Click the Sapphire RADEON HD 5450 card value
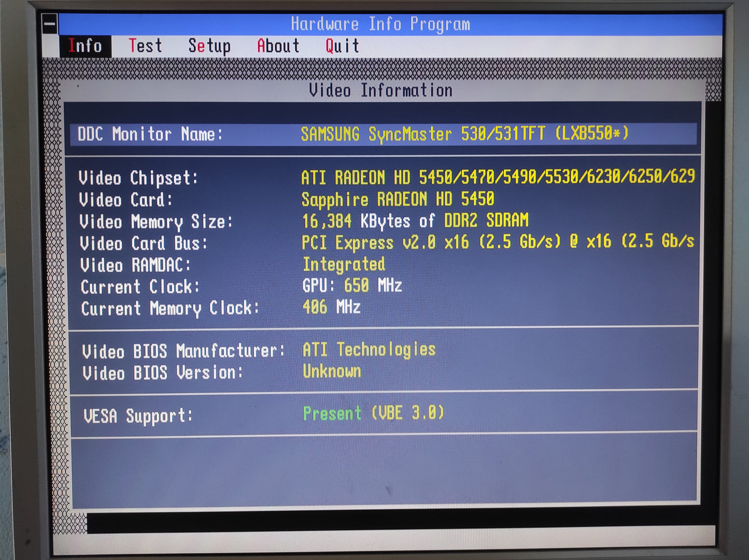749x560 pixels. 398,199
